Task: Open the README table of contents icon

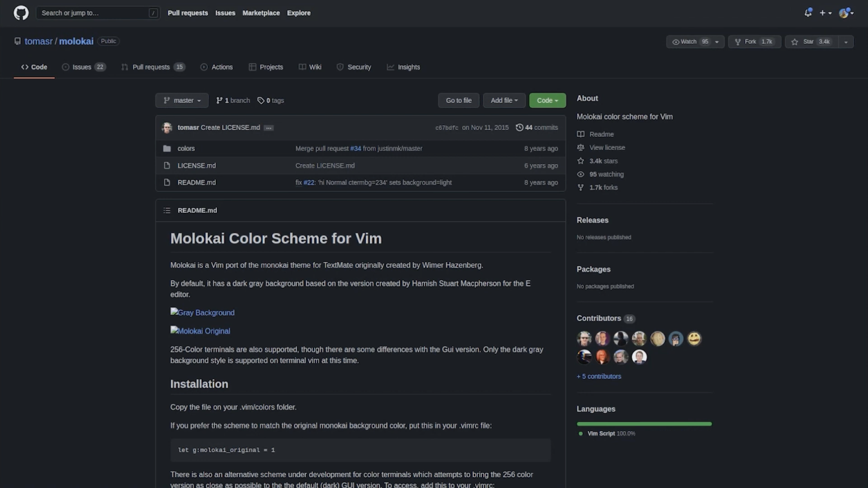Action: tap(167, 210)
